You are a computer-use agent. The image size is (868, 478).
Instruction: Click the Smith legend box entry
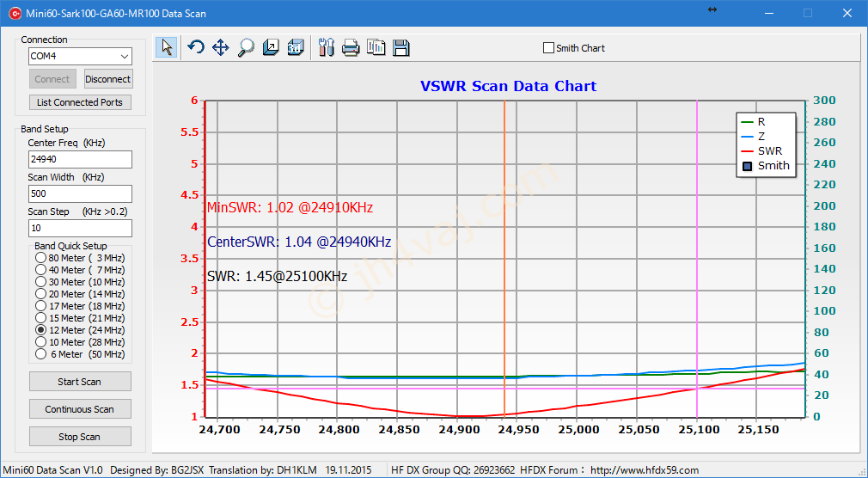(x=766, y=166)
